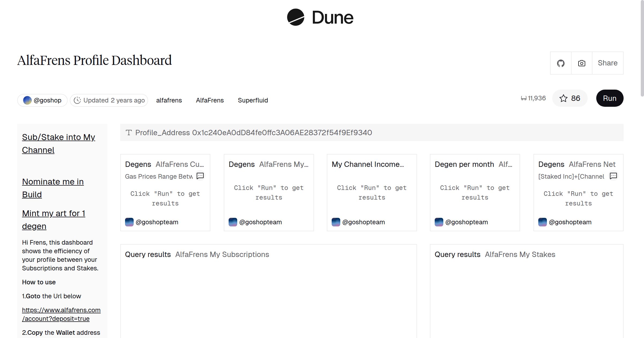
Task: Select the Superfluid tag
Action: (x=253, y=100)
